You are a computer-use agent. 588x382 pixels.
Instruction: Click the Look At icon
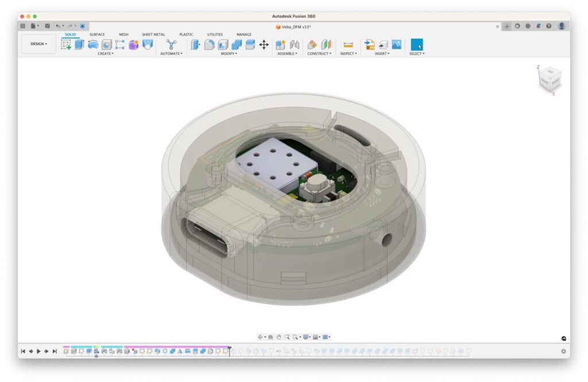click(270, 337)
